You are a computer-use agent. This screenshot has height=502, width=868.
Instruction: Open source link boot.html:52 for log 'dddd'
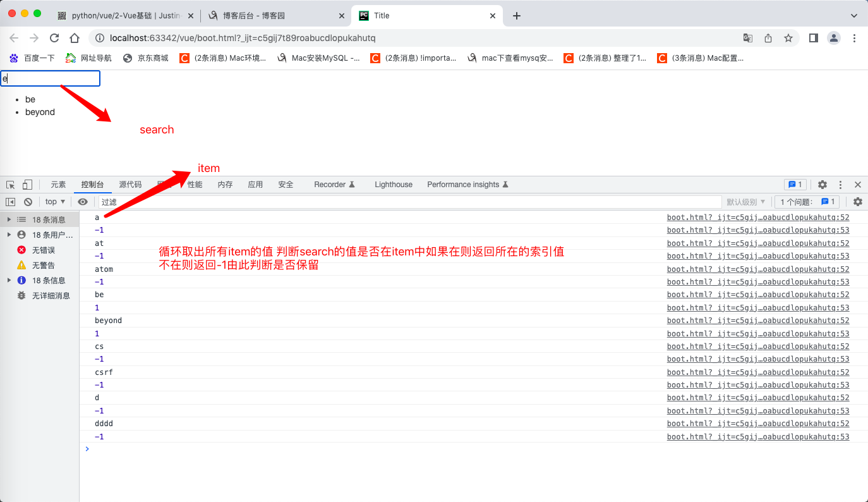[x=758, y=423]
